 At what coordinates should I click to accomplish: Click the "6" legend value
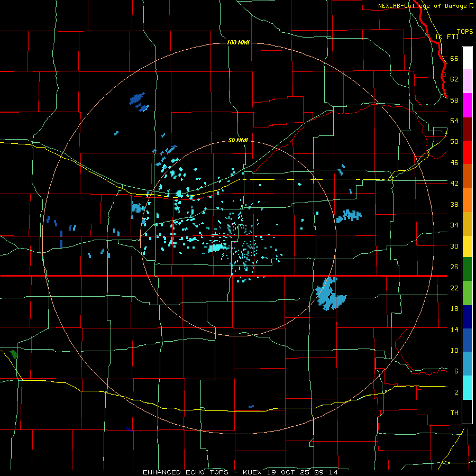[x=456, y=371]
